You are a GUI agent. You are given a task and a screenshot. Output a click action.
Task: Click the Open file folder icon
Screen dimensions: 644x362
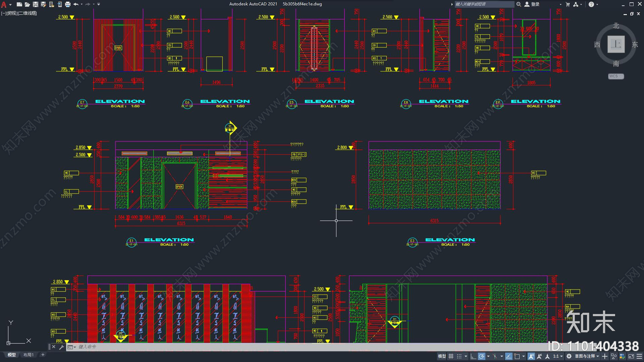27,4
